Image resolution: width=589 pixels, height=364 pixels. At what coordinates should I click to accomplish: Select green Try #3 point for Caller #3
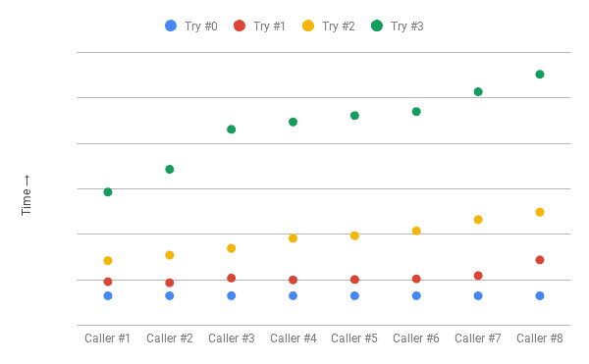click(x=231, y=130)
